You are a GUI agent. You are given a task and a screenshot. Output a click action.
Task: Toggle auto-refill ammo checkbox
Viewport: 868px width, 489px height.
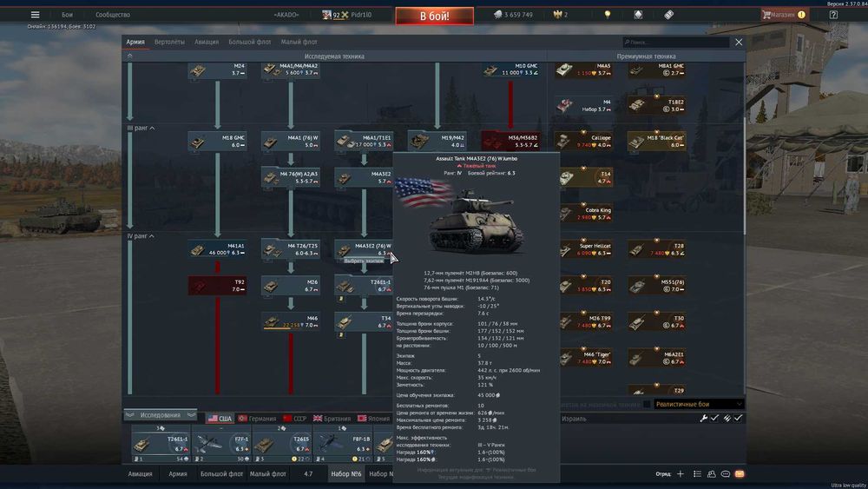pyautogui.click(x=738, y=418)
